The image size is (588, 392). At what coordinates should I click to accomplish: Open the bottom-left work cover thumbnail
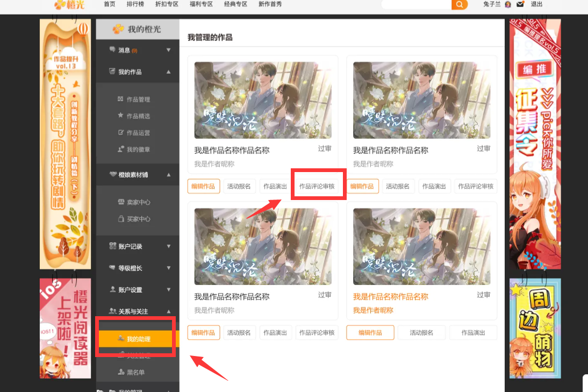(263, 246)
